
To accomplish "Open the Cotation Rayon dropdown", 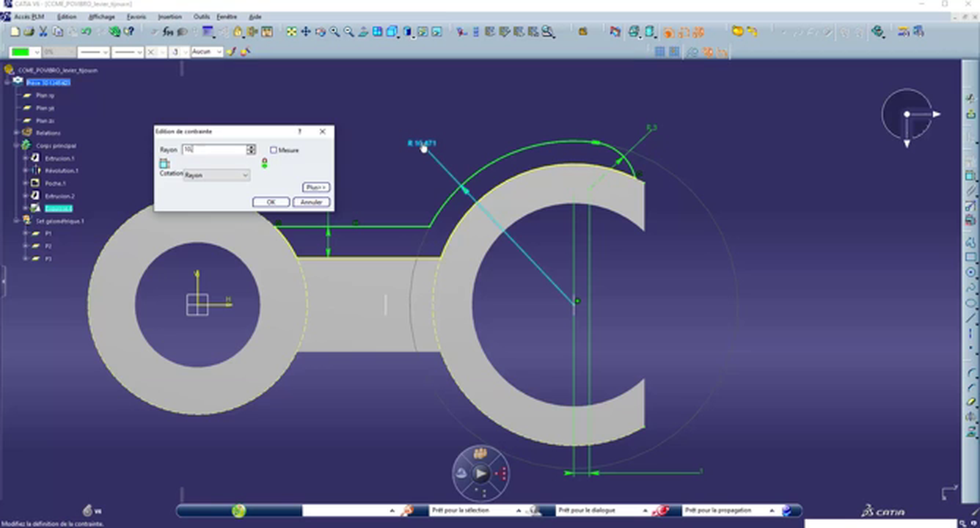I will pos(216,175).
